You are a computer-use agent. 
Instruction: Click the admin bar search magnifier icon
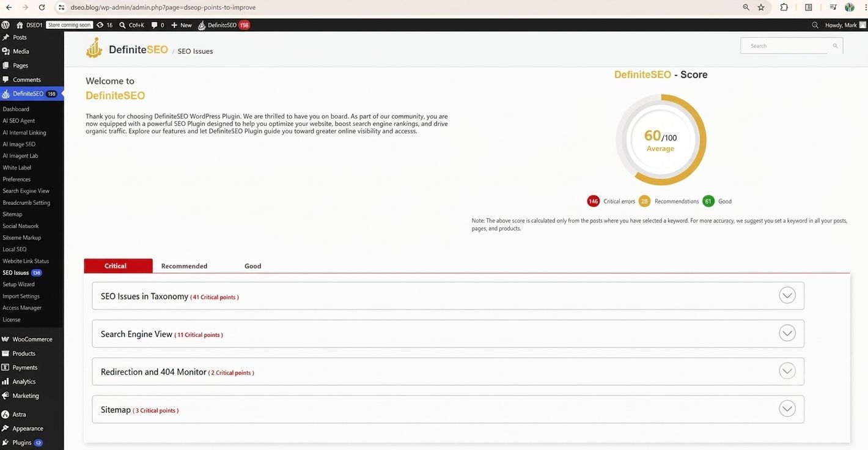(815, 25)
